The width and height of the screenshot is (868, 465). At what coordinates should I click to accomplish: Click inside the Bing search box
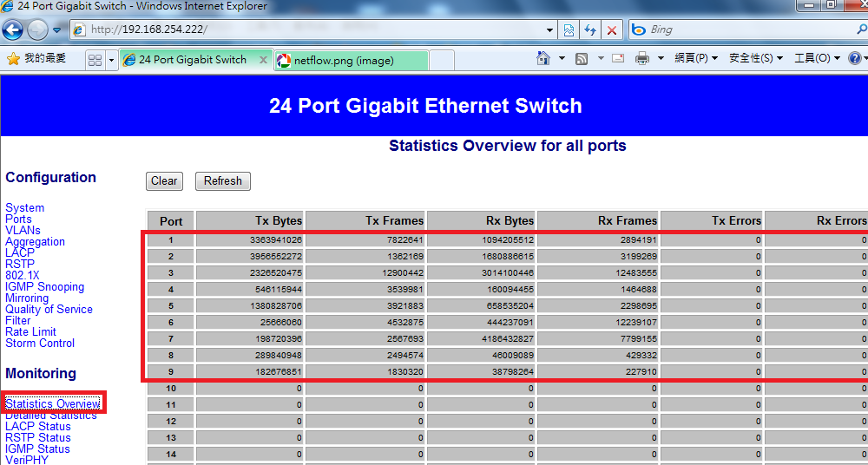tap(746, 29)
